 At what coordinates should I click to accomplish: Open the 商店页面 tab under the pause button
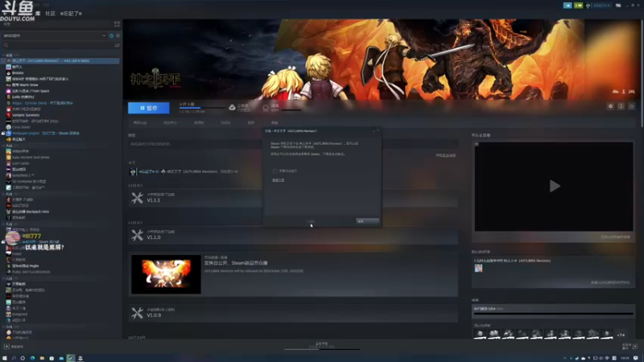click(x=140, y=123)
